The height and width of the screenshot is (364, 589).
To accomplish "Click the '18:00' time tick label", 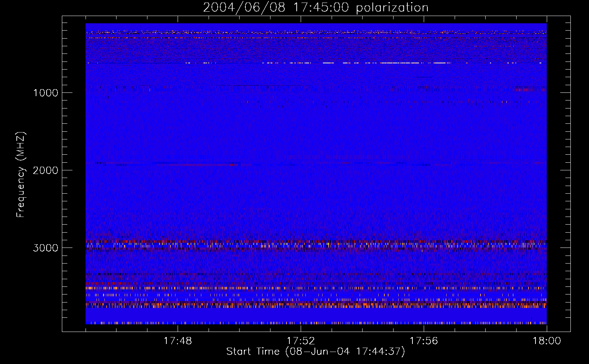I will tap(547, 341).
